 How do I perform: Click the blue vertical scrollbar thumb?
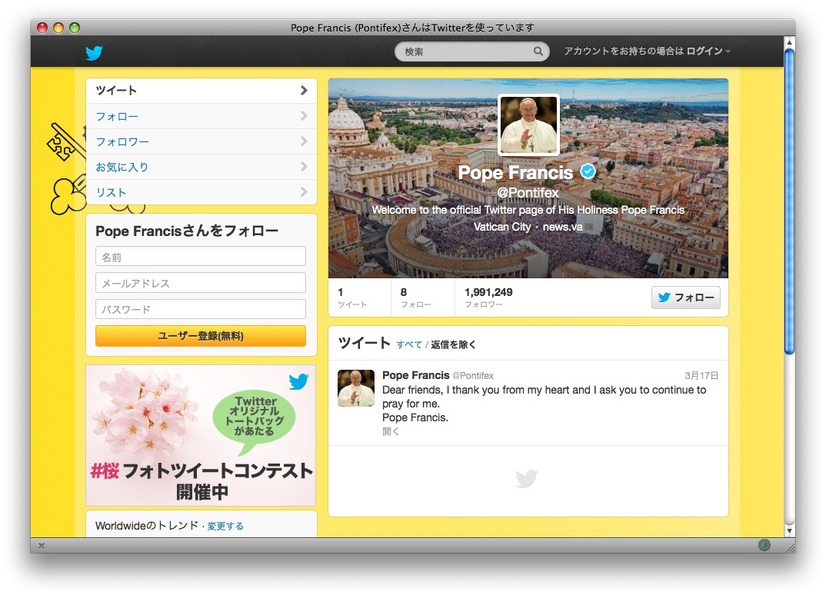789,201
